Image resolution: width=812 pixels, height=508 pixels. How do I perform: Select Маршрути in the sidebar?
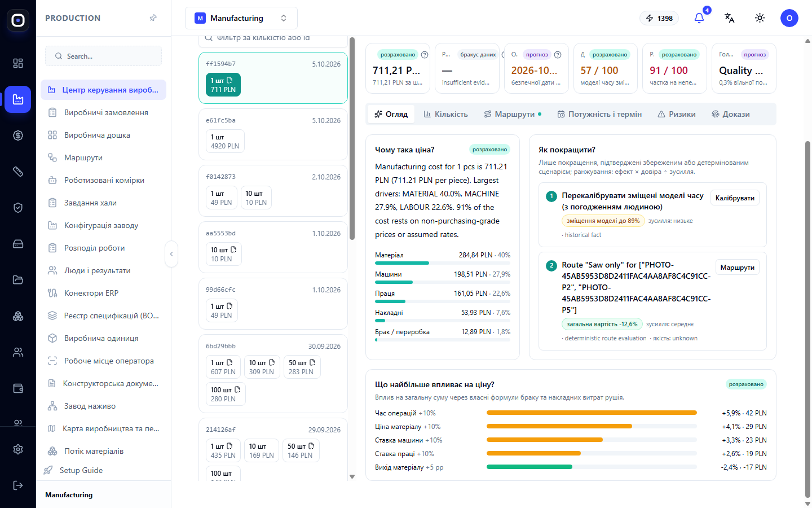click(x=104, y=157)
